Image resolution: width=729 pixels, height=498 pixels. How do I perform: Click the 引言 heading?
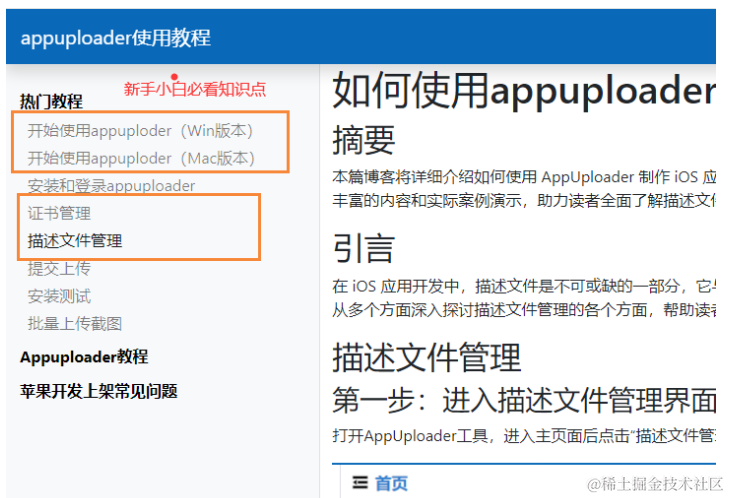click(364, 248)
